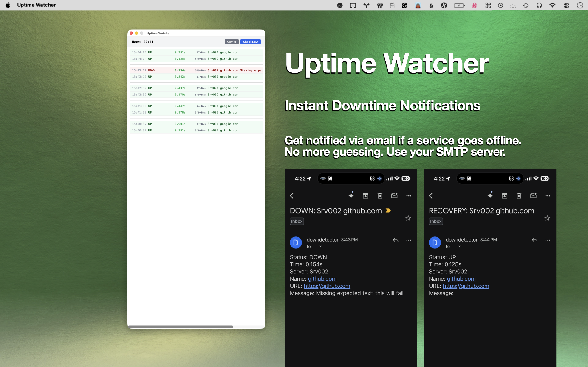Click the horizontal scrollbar in Uptime Watcher

180,327
